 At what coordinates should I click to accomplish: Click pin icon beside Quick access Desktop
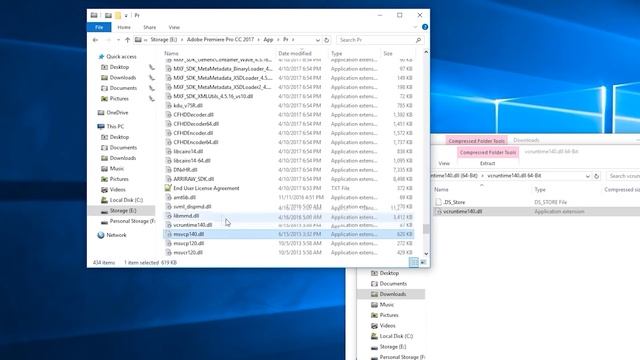coord(151,67)
